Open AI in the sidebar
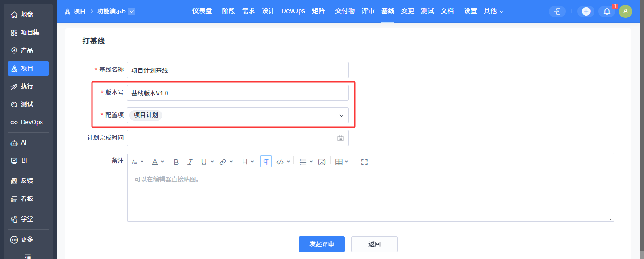 click(x=28, y=142)
